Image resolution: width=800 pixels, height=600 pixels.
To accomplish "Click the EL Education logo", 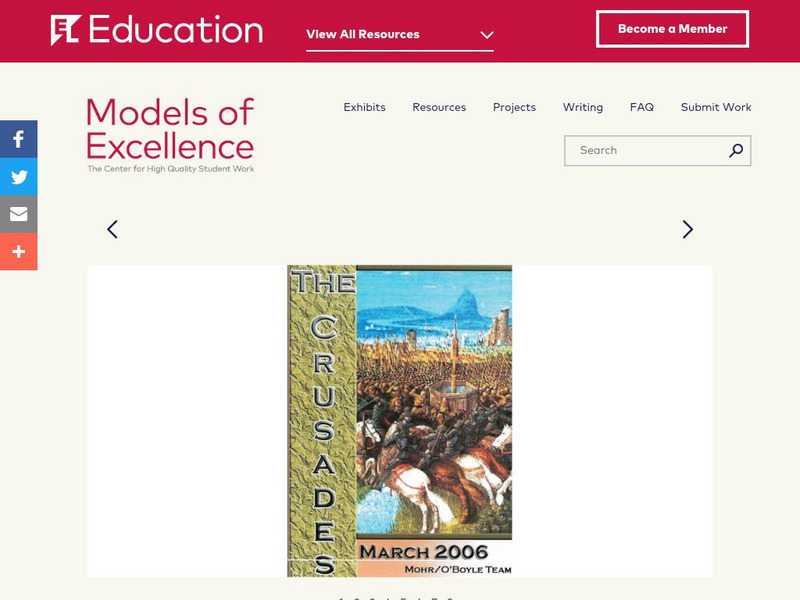I will click(157, 30).
